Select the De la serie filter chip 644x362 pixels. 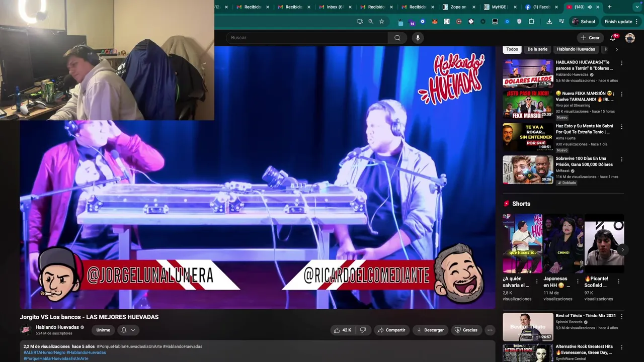coord(537,49)
